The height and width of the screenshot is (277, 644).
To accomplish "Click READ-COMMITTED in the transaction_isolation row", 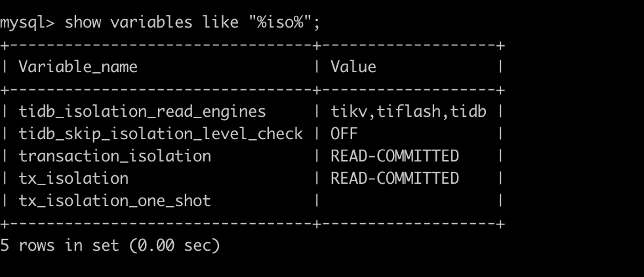I will [x=394, y=156].
